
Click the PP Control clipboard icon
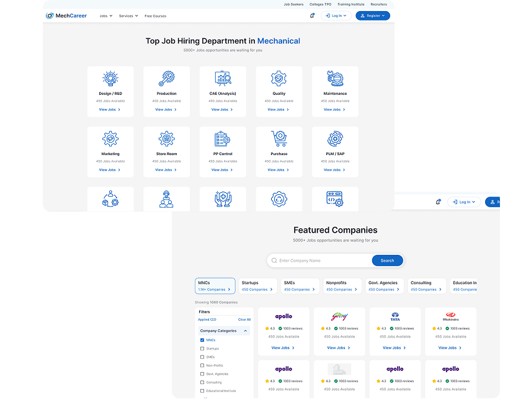[x=223, y=139]
